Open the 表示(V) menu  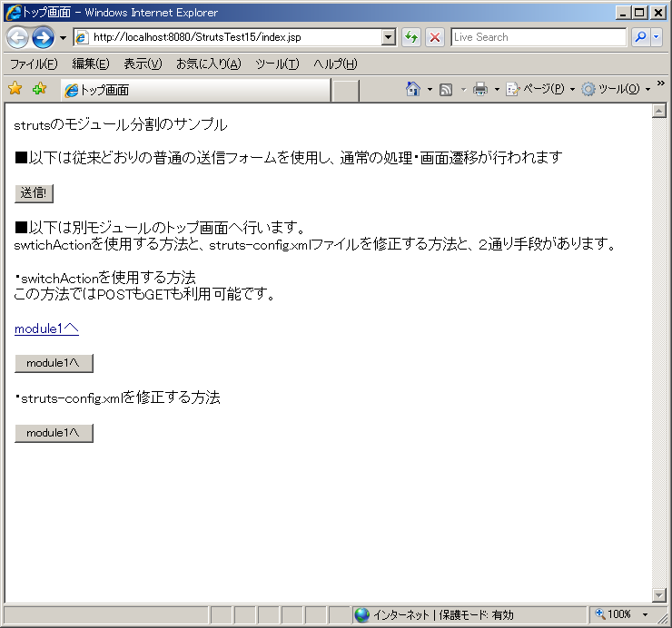tap(143, 64)
